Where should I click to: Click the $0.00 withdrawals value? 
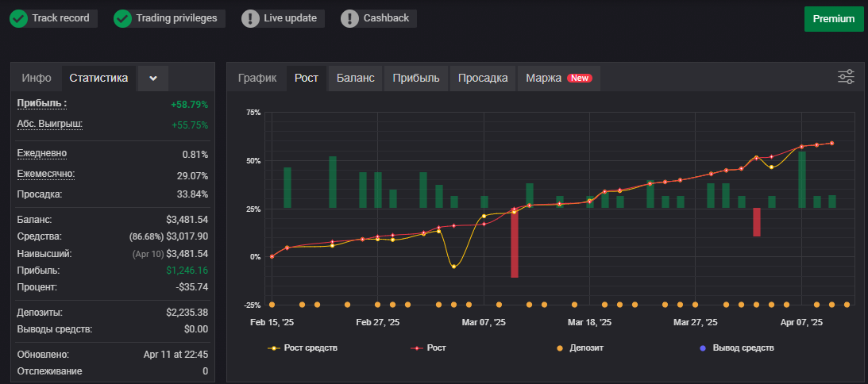point(196,329)
